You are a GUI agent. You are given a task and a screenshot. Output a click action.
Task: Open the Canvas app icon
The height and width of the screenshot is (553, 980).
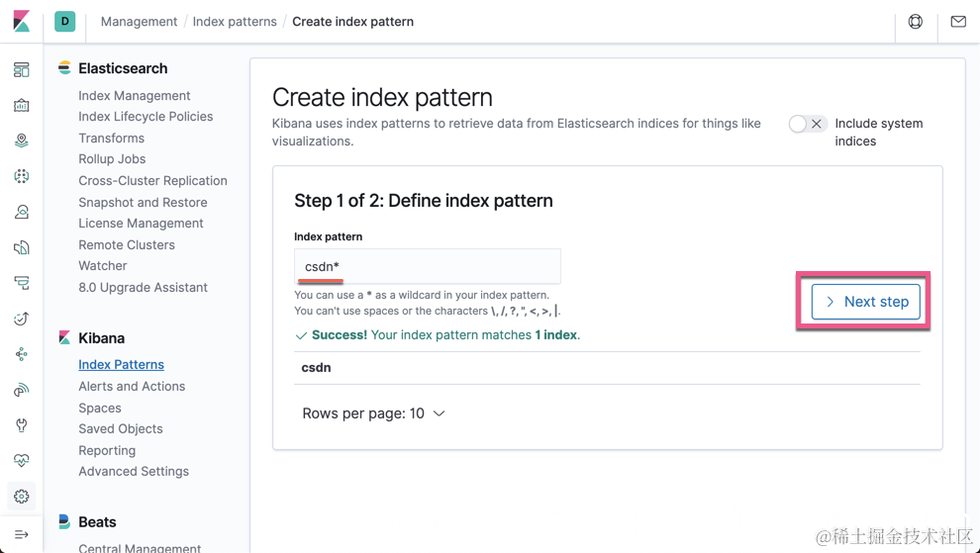pos(21,106)
